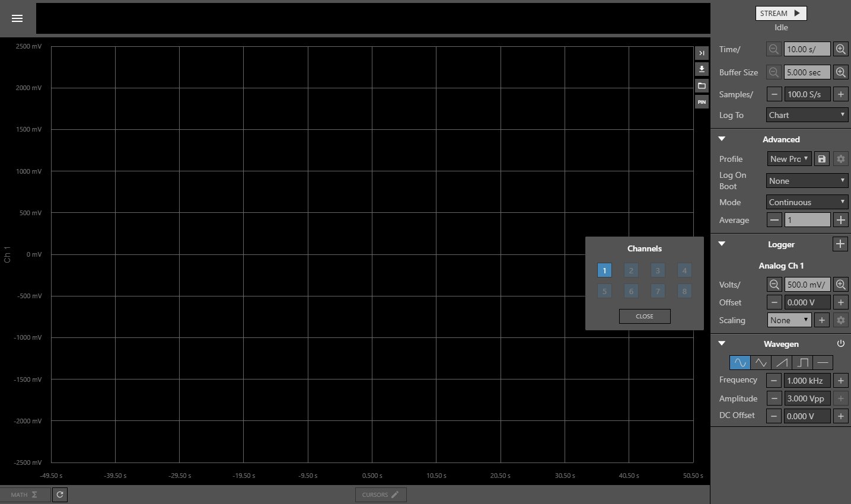Zoom in the Time/ setting
The image size is (851, 504).
click(840, 49)
